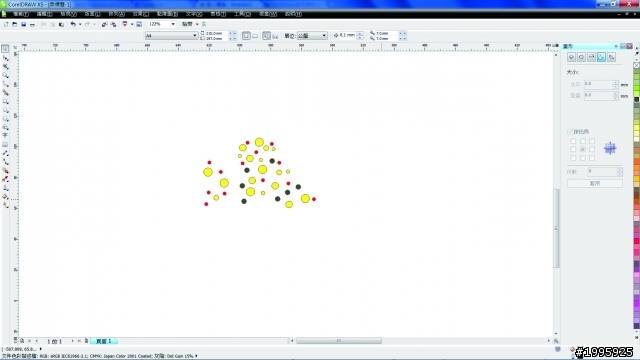Select the Shape tool in the toolbox
This screenshot has width=640, height=360.
[x=5, y=58]
